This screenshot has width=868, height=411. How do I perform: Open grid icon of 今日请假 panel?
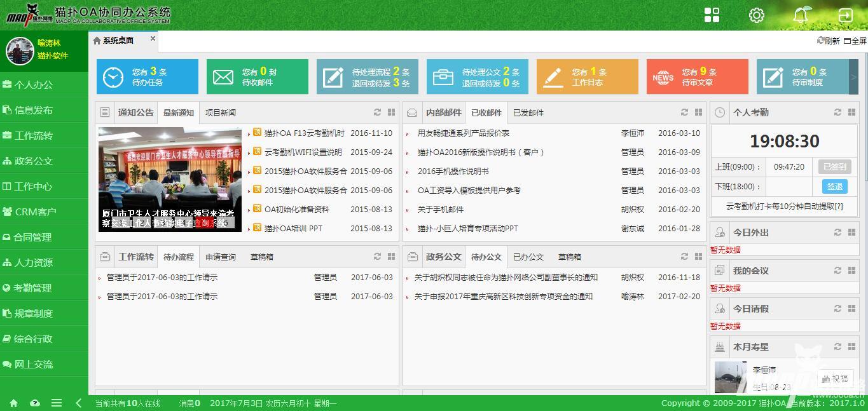click(x=851, y=309)
